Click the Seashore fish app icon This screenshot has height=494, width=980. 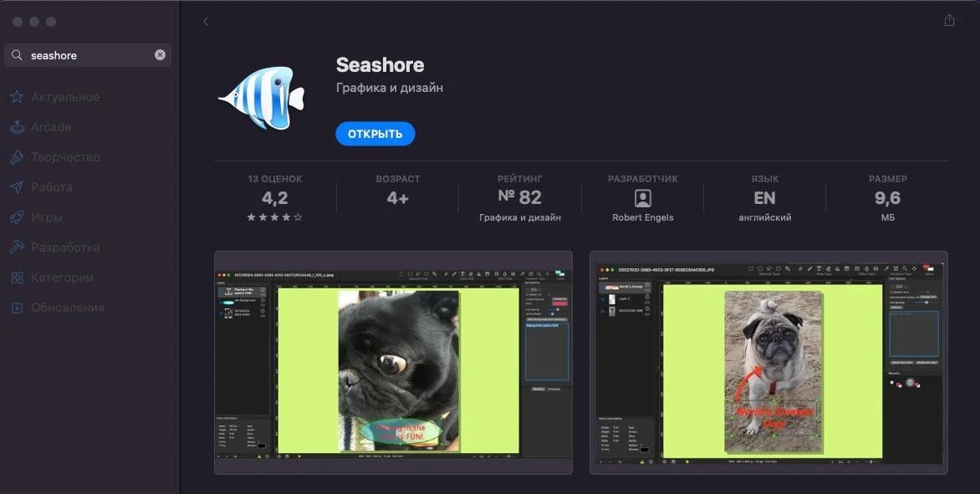(x=262, y=98)
